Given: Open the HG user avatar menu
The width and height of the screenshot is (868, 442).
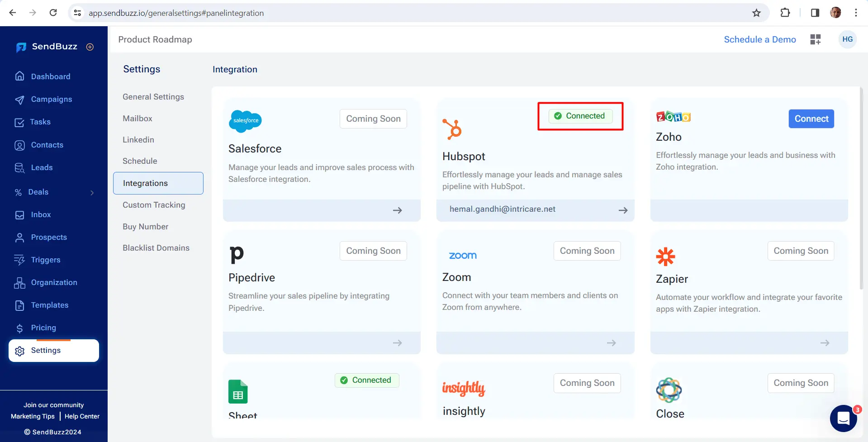Looking at the screenshot, I should pyautogui.click(x=848, y=39).
